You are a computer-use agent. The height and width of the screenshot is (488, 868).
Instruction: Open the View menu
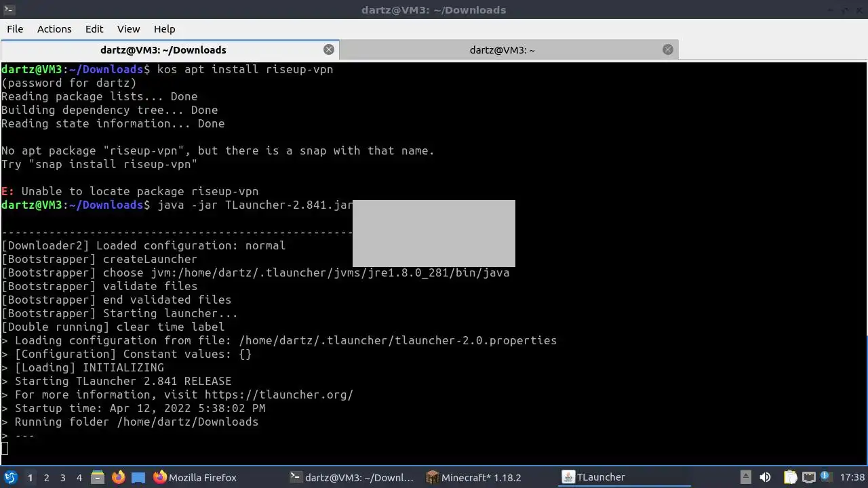128,29
